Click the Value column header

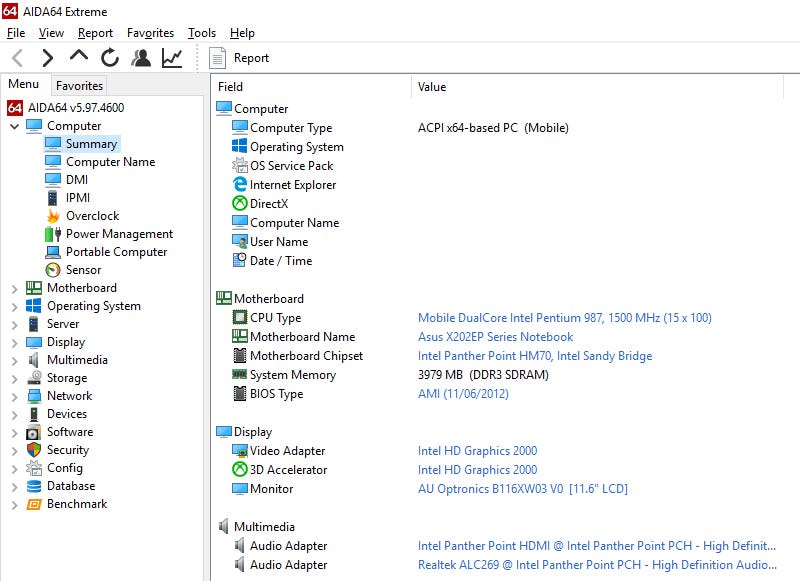point(432,87)
